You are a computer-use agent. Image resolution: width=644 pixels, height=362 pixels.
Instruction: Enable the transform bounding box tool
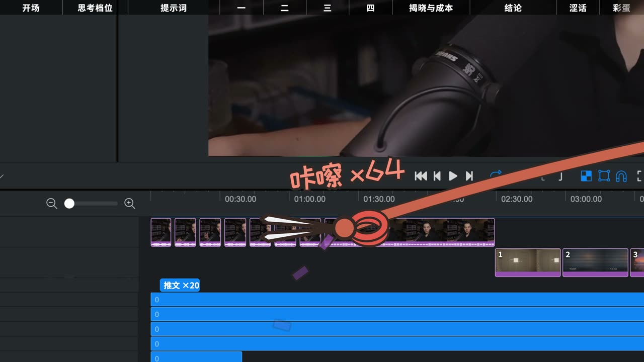[604, 176]
